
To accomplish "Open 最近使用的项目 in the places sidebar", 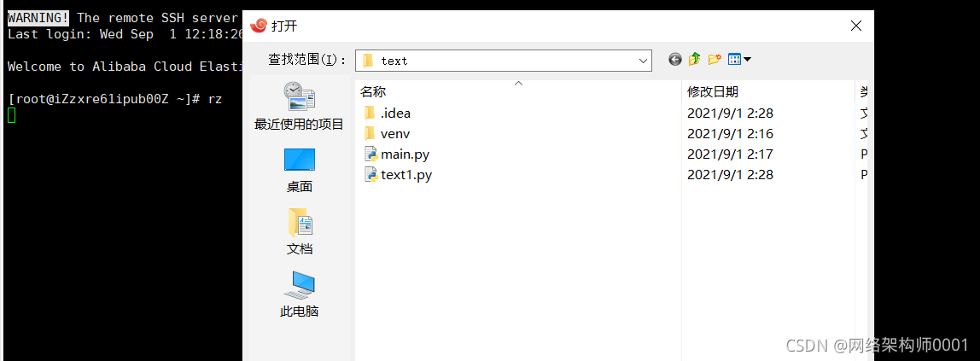I will (300, 106).
